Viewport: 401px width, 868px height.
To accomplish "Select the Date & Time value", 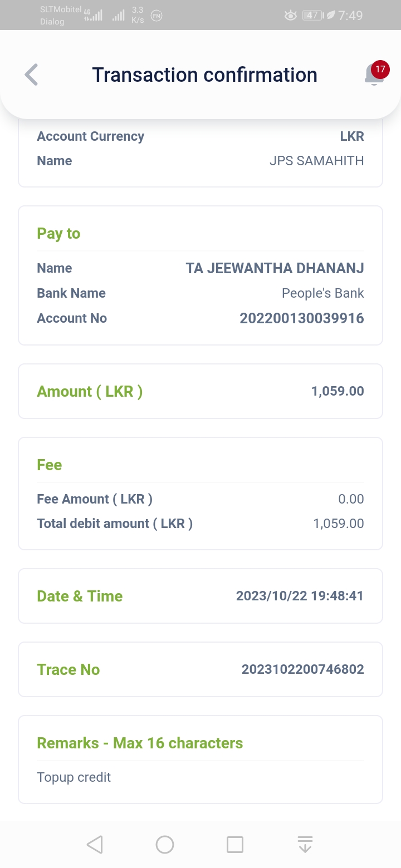I will [300, 596].
